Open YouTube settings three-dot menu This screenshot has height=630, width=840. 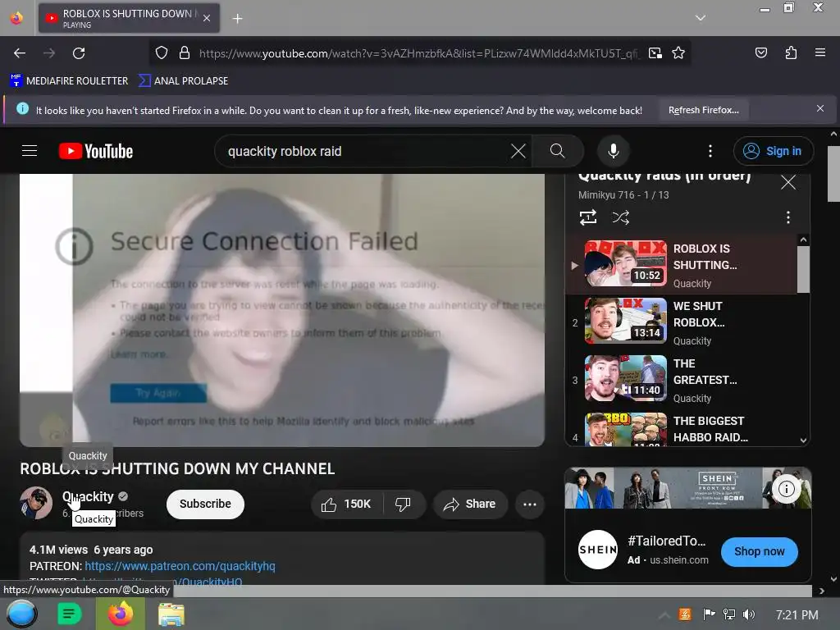click(710, 151)
